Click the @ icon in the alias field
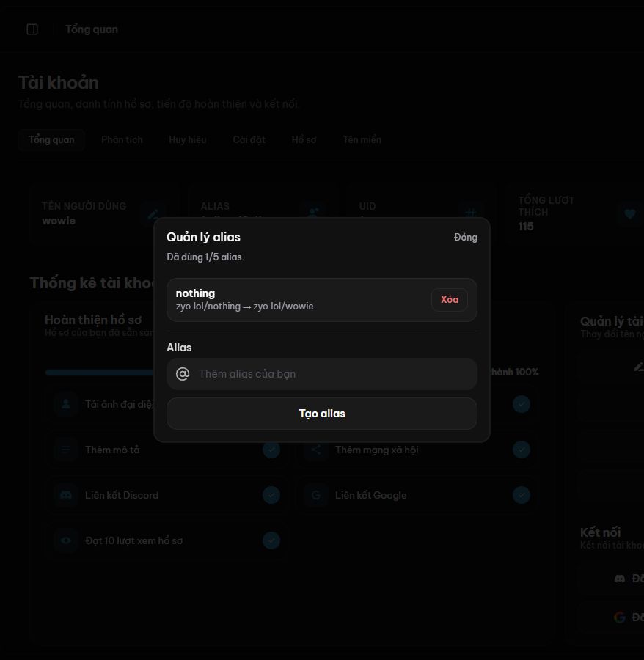This screenshot has width=644, height=660. coord(182,374)
